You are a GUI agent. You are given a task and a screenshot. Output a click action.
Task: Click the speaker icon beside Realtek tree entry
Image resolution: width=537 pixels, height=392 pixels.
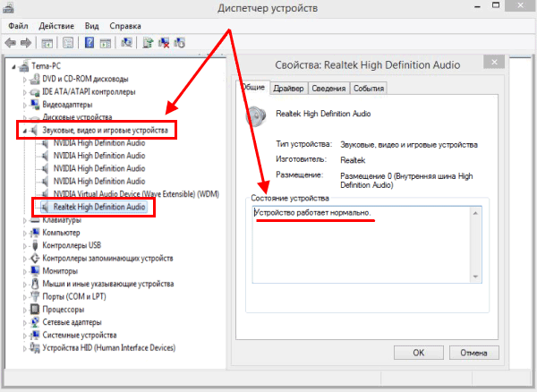46,207
